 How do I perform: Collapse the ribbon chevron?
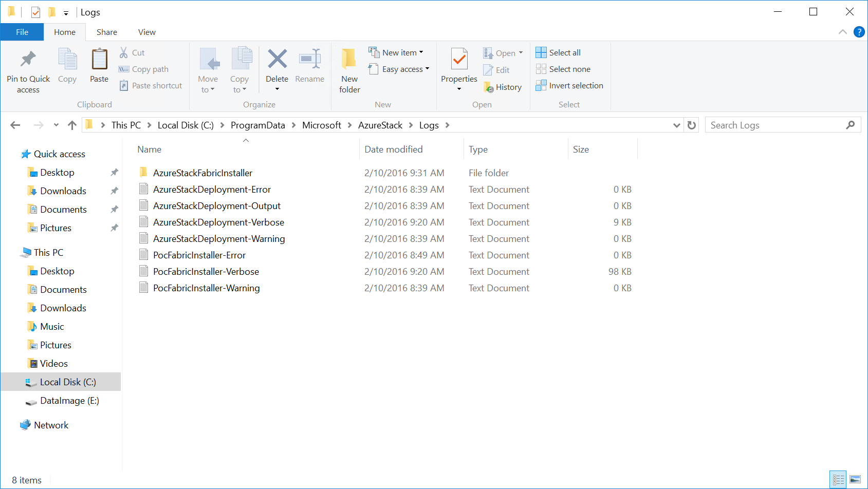click(x=843, y=32)
